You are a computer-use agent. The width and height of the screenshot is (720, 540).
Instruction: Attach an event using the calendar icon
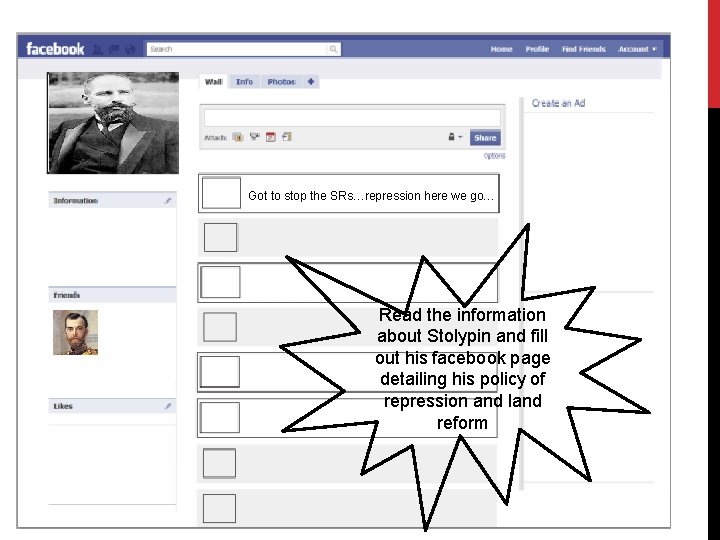tap(271, 137)
